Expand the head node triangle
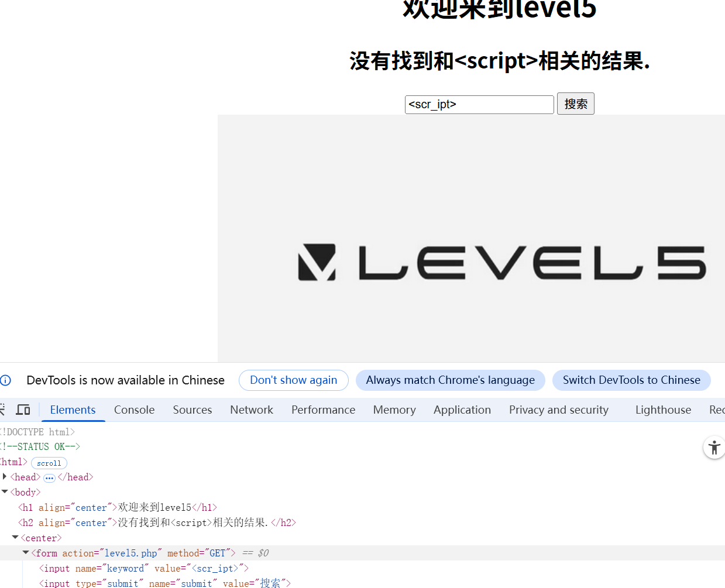The image size is (725, 588). (5, 477)
